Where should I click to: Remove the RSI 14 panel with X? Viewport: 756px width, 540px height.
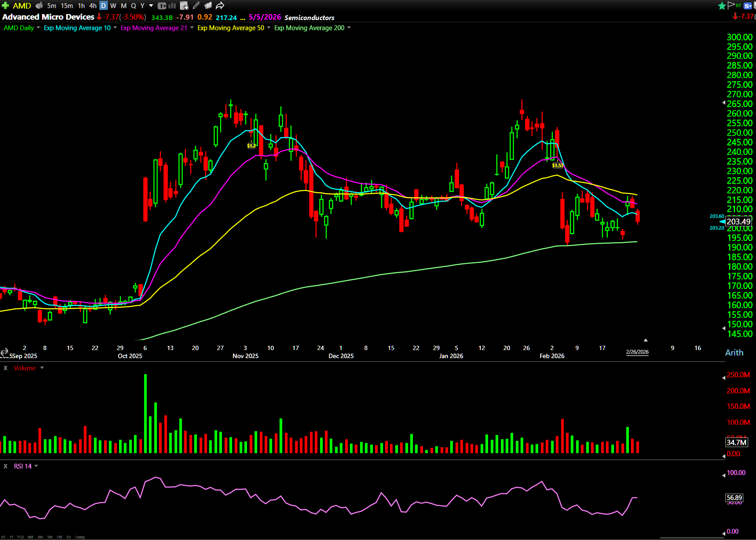coord(6,466)
